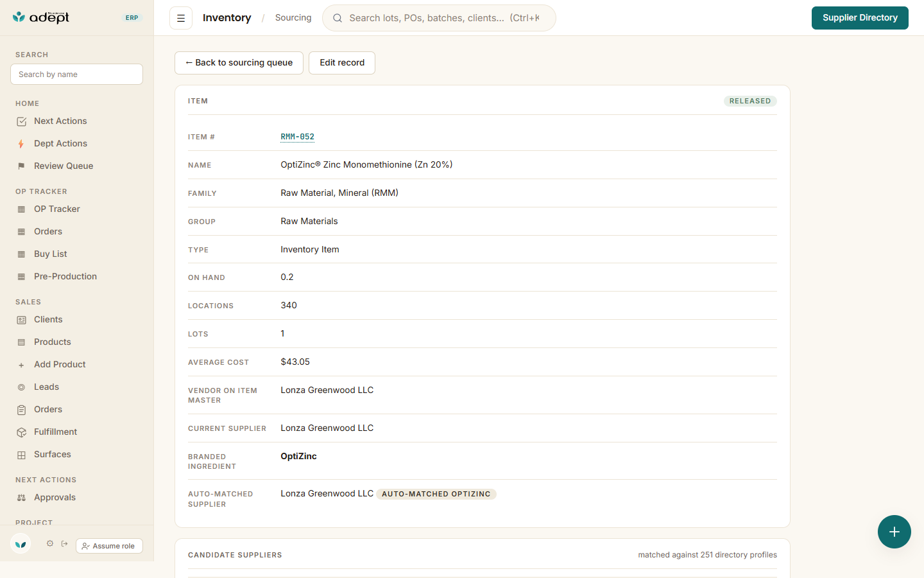Open the Review Queue
The image size is (924, 578).
(x=64, y=166)
